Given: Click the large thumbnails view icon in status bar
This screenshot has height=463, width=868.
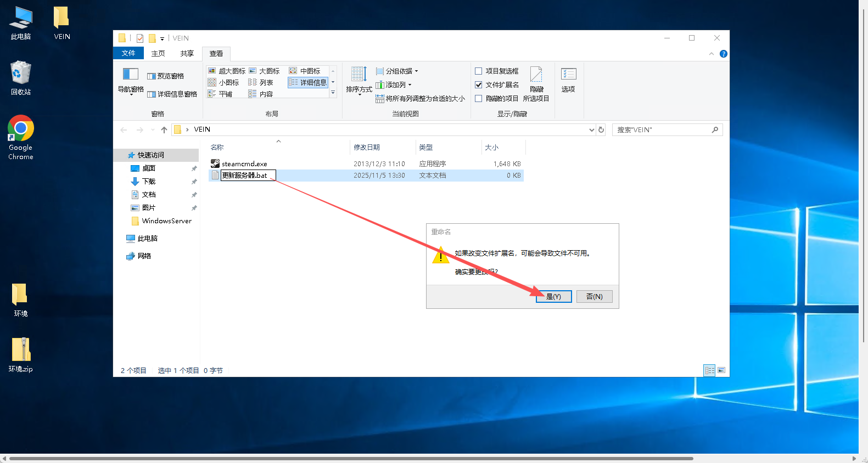Looking at the screenshot, I should pyautogui.click(x=721, y=370).
